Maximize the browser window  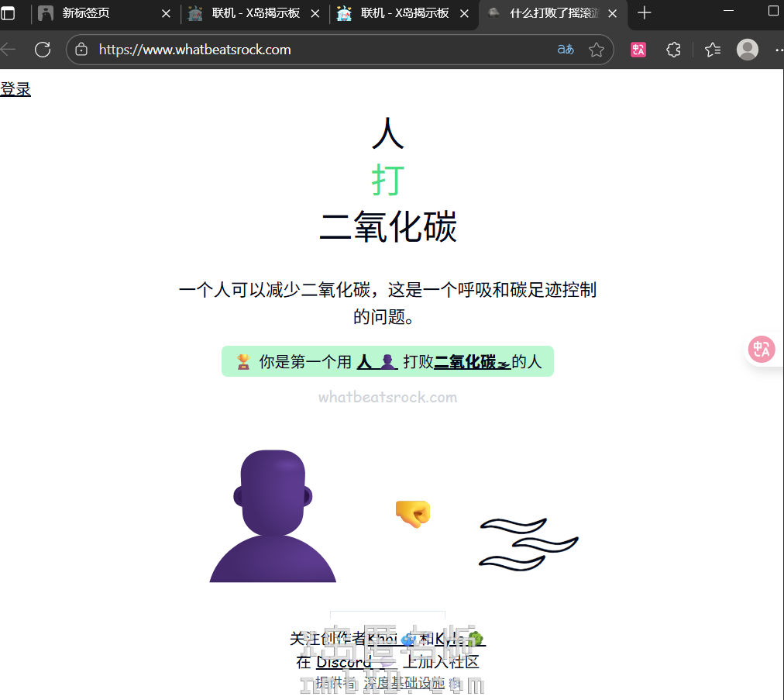773,11
